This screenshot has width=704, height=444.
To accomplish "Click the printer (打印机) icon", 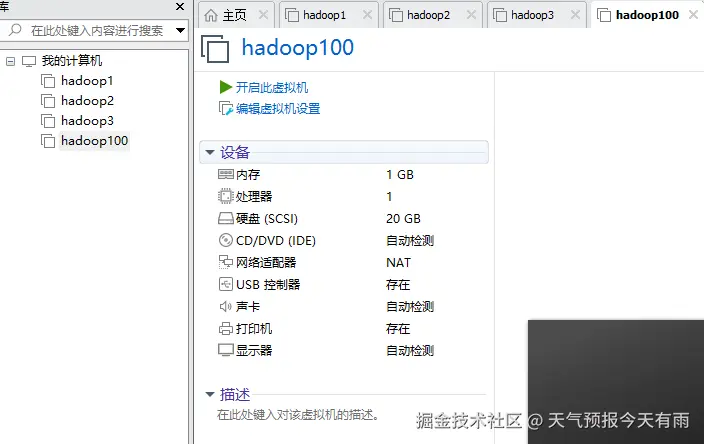I will click(225, 329).
